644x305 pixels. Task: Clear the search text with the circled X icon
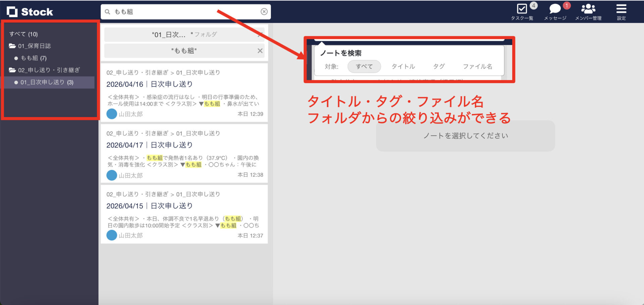265,11
